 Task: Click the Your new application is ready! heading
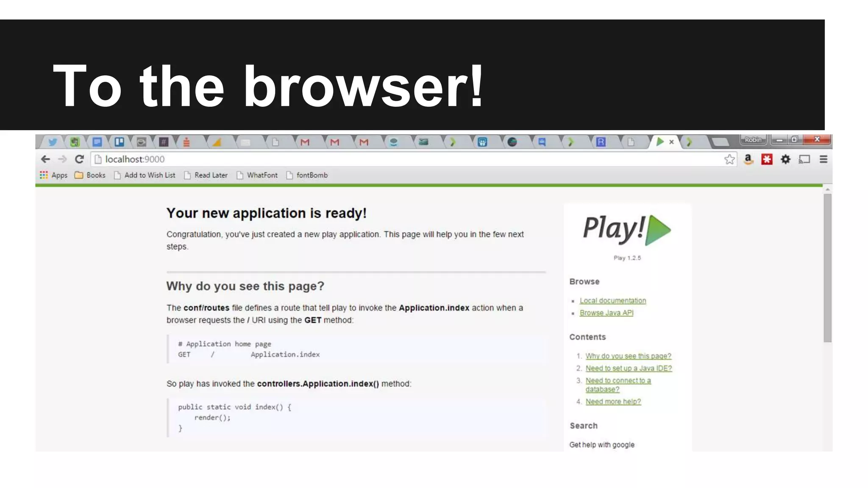tap(266, 213)
